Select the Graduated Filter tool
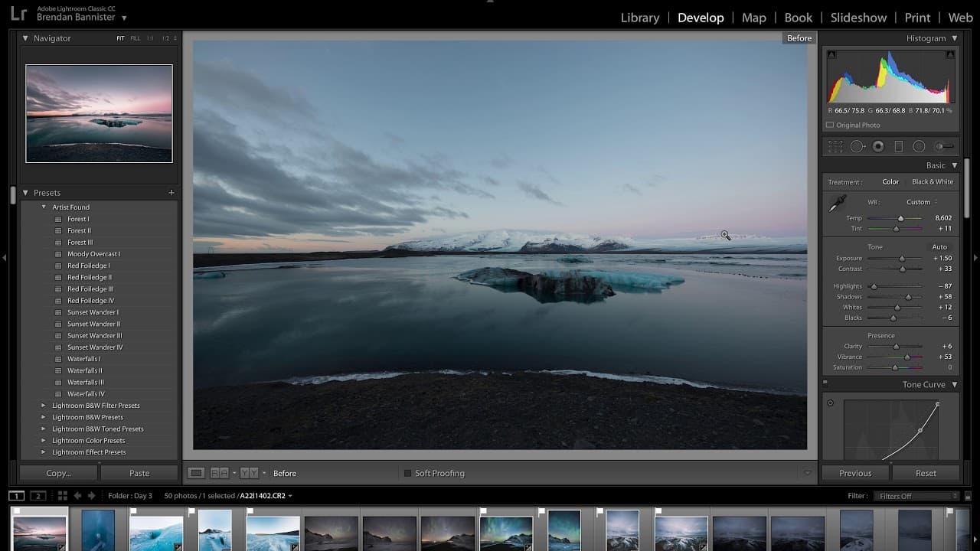Viewport: 980px width, 551px height. point(899,145)
